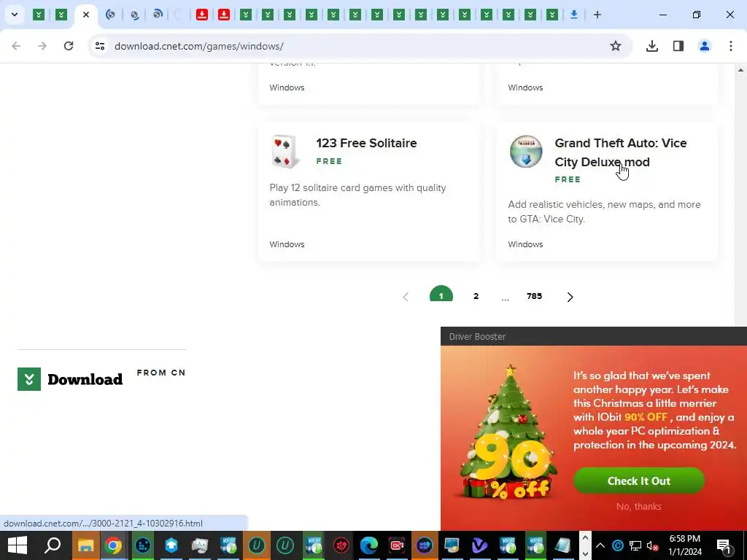Open the notification center icon
The height and width of the screenshot is (560, 747).
tap(724, 545)
